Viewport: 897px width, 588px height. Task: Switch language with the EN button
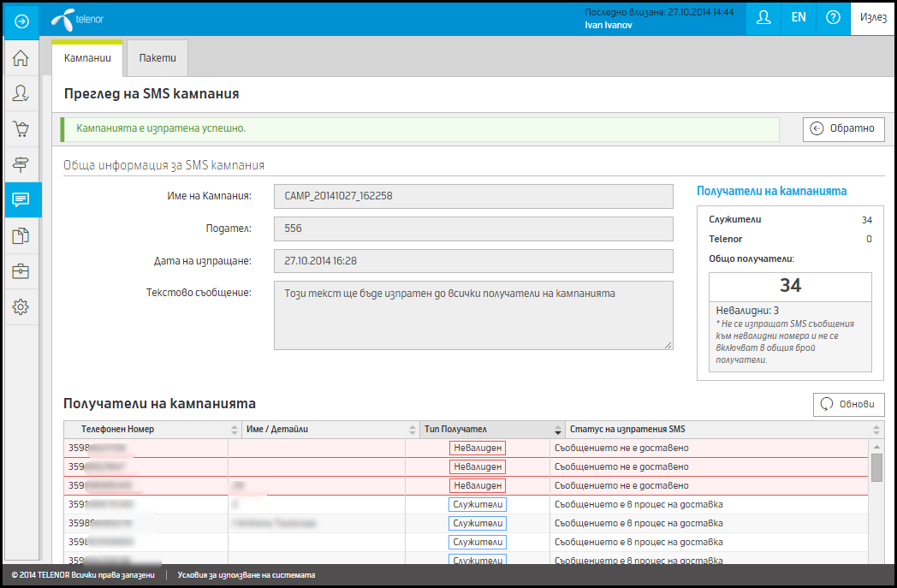pos(799,18)
